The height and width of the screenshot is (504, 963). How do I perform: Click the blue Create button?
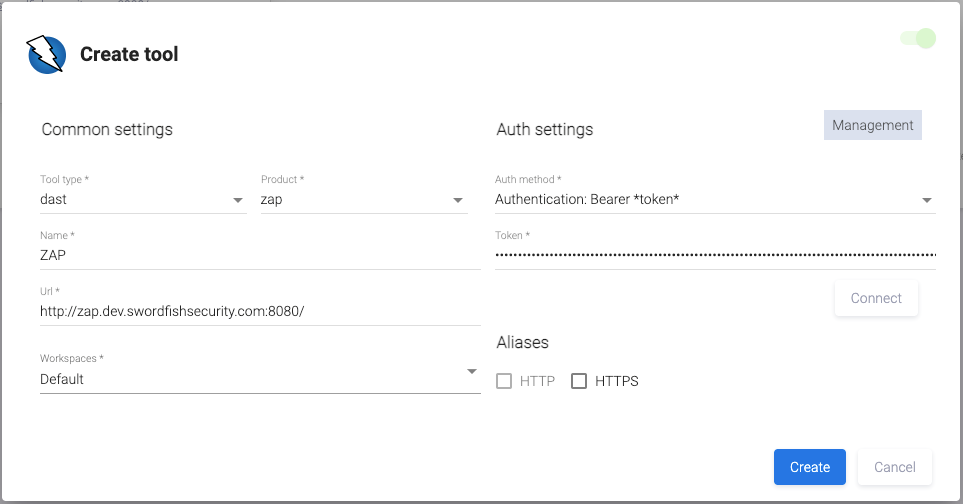pyautogui.click(x=809, y=467)
